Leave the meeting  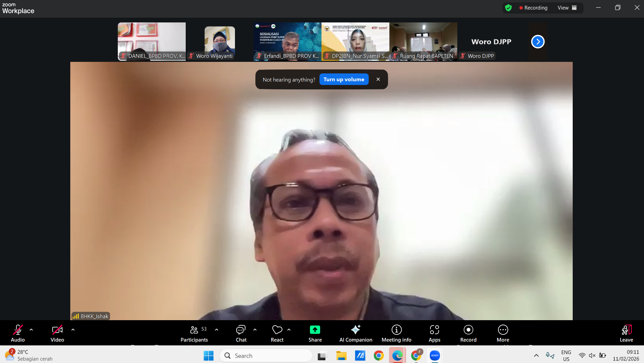pos(626,333)
